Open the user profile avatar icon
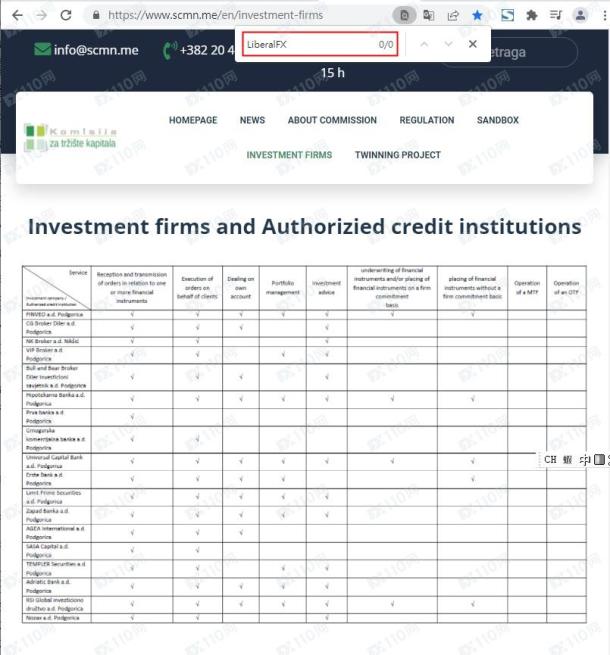 click(x=580, y=15)
